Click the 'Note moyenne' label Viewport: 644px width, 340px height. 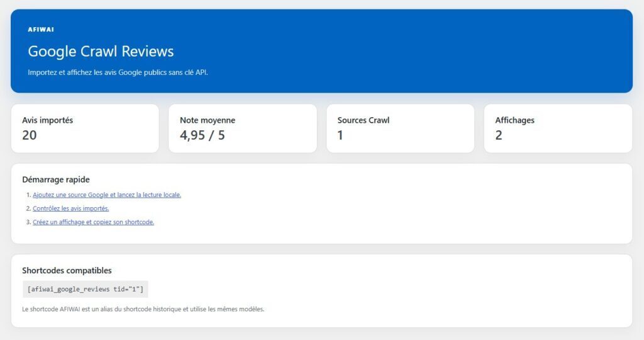click(x=208, y=120)
